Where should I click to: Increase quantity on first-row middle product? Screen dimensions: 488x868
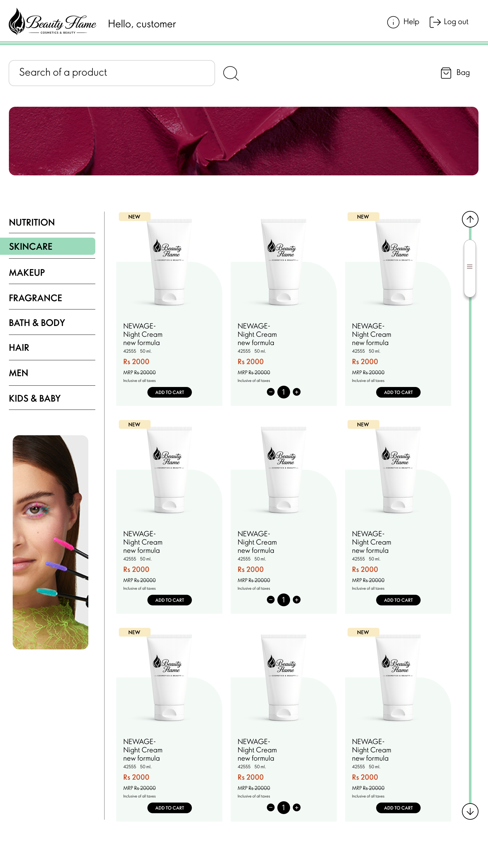[x=296, y=392]
